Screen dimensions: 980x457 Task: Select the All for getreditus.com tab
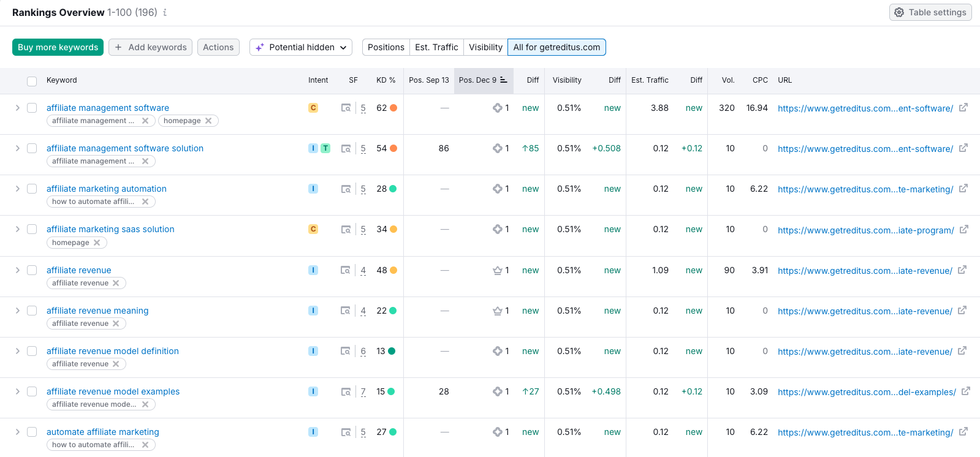point(556,47)
